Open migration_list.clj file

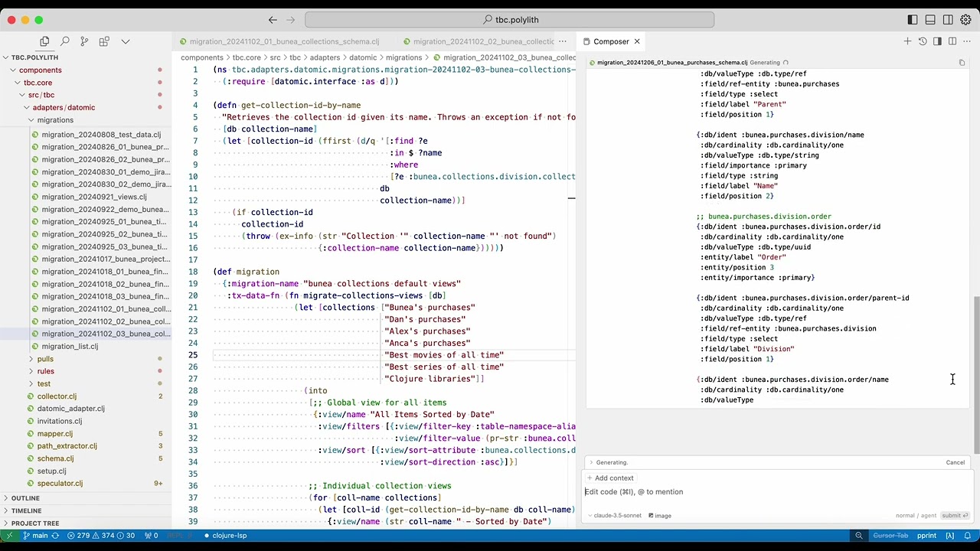pyautogui.click(x=70, y=346)
